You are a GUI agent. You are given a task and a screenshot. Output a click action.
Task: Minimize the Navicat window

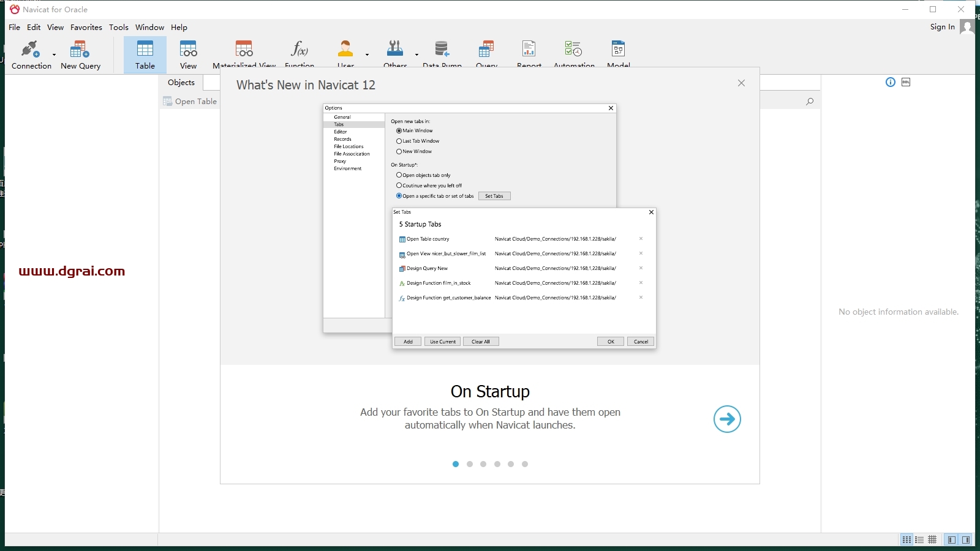coord(905,9)
